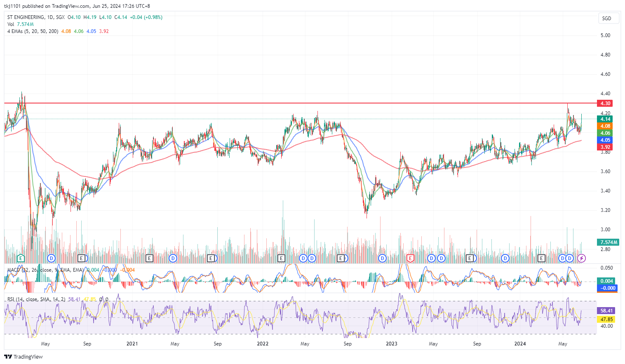This screenshot has width=625, height=364.
Task: Click the purple lightning event marker
Action: [x=581, y=258]
